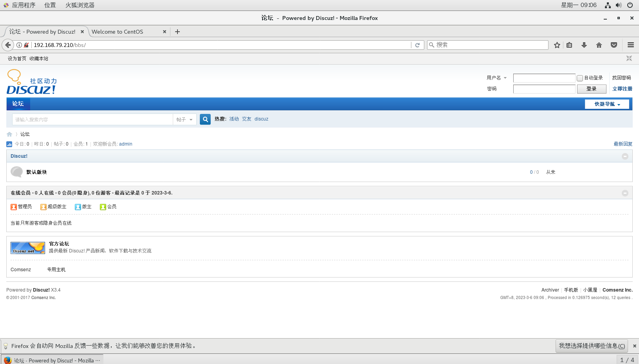Open the Firefox hamburger menu
Screen dimensions: 639x364
click(631, 45)
